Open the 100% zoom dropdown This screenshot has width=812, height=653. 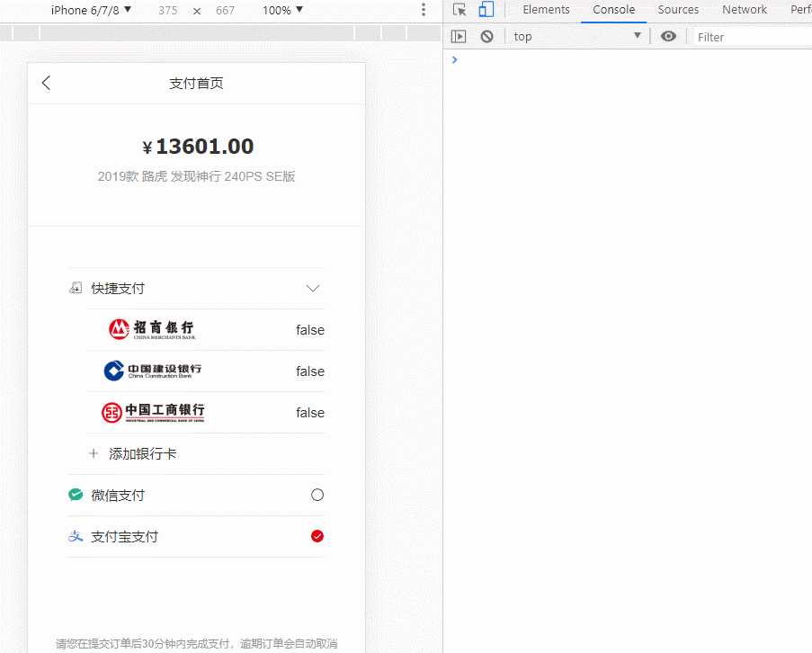[282, 11]
